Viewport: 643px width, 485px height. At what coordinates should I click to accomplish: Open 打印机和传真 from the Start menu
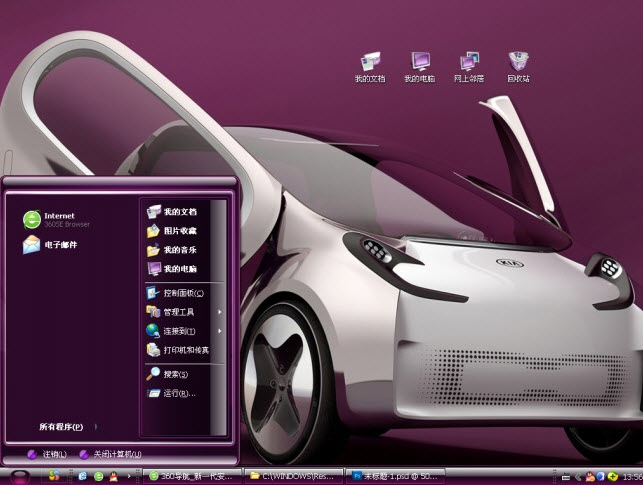tap(183, 350)
